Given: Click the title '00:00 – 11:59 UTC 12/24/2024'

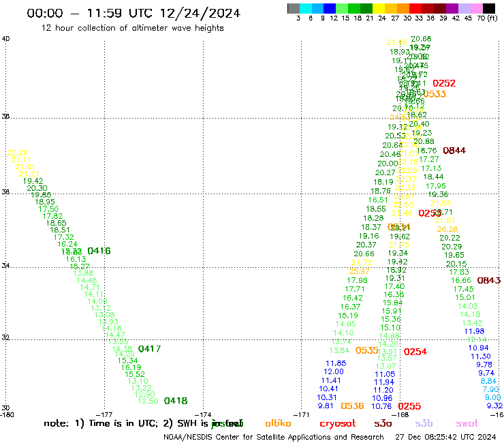Looking at the screenshot, I should (x=133, y=13).
